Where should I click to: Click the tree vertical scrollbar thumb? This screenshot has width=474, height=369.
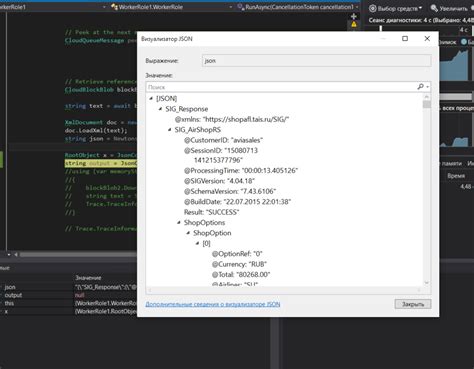[427, 105]
